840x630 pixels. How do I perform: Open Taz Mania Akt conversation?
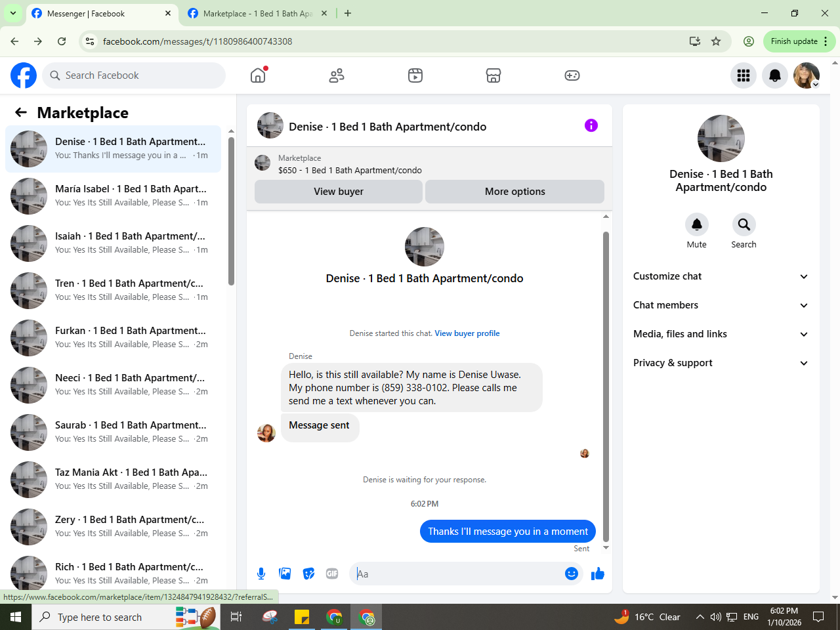coord(113,480)
